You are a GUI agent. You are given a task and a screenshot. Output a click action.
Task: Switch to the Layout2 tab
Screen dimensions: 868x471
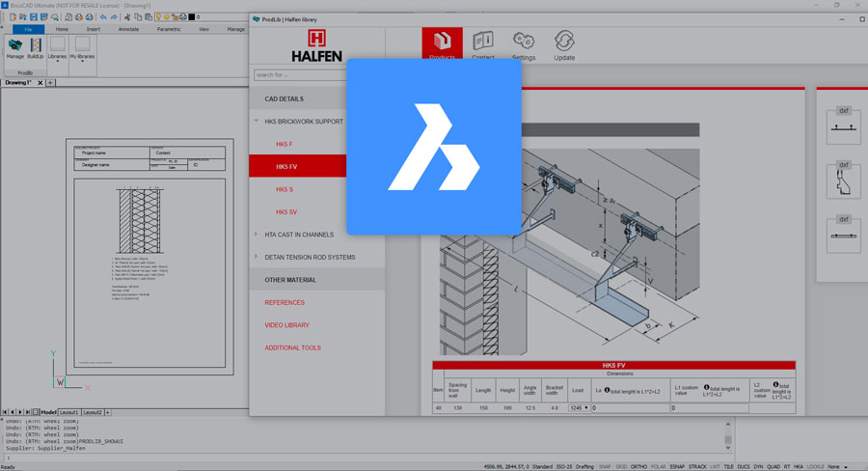click(x=93, y=412)
